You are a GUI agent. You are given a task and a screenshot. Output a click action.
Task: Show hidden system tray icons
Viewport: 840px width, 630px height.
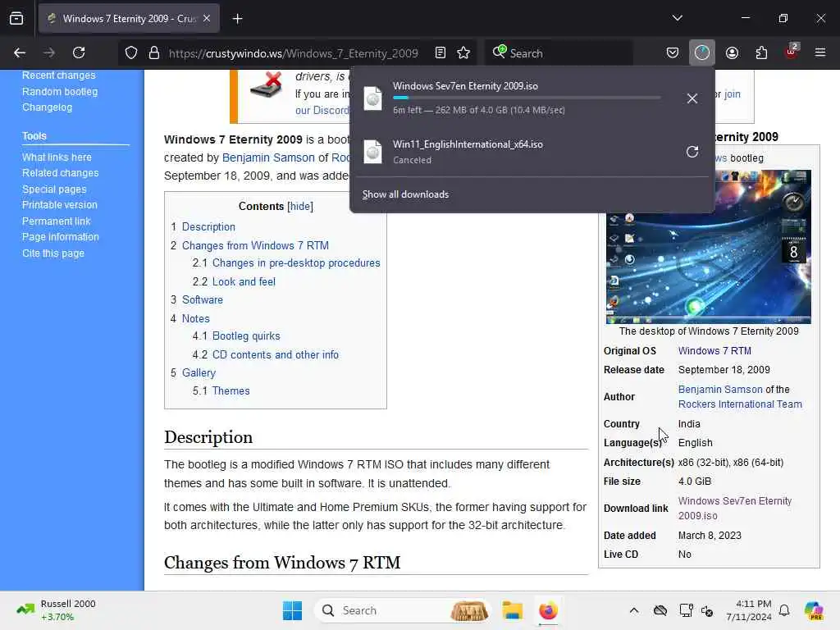pyautogui.click(x=634, y=610)
